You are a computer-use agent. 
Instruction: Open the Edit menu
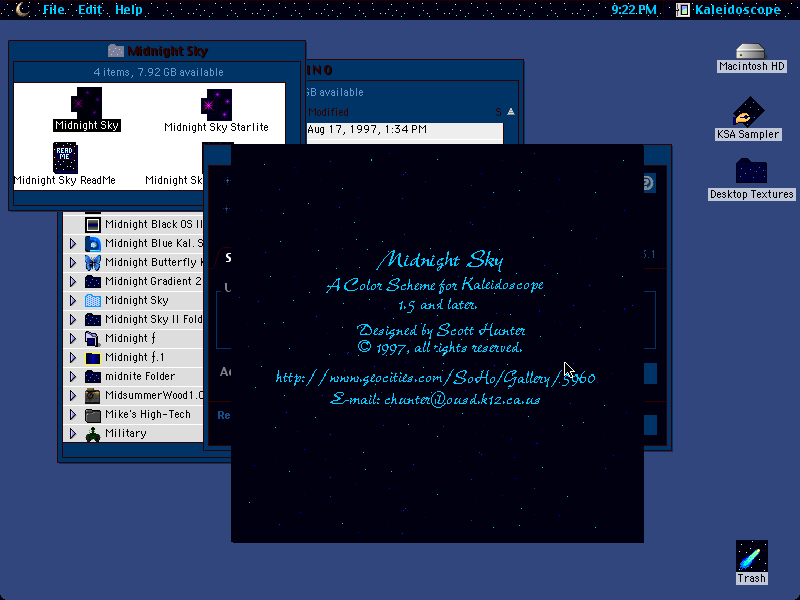(x=90, y=9)
